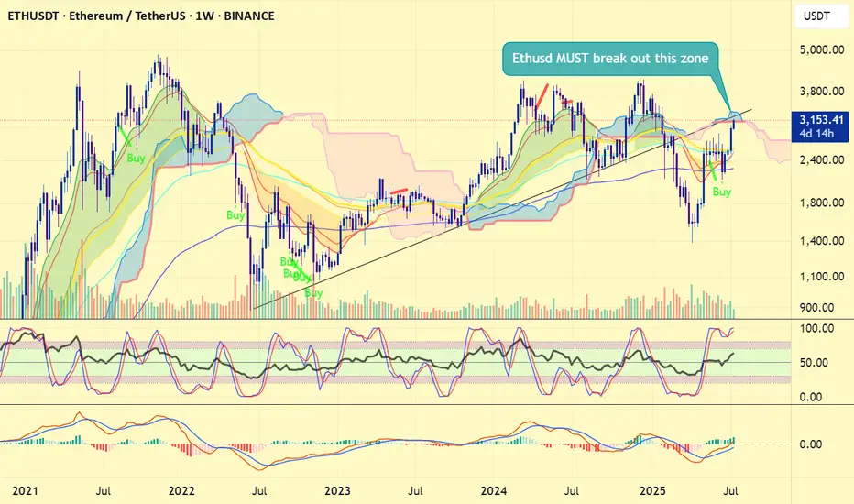Click the 50.00 oscillator scale label

coord(814,362)
